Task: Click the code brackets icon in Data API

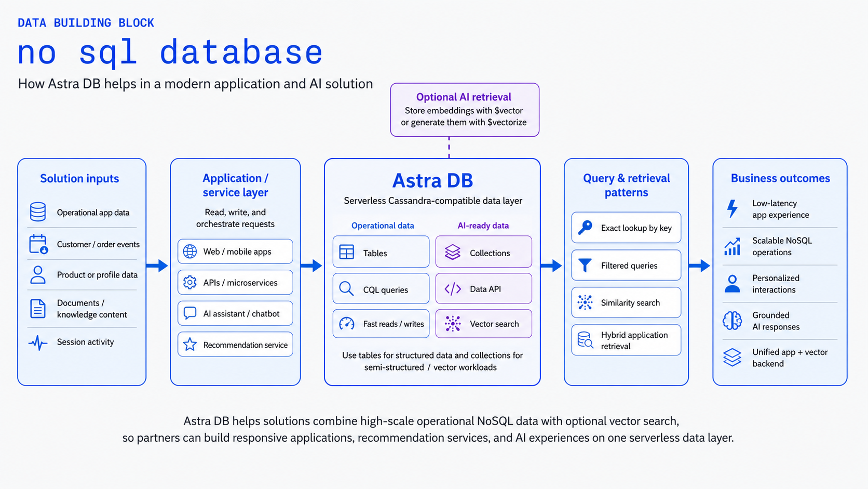Action: (453, 289)
